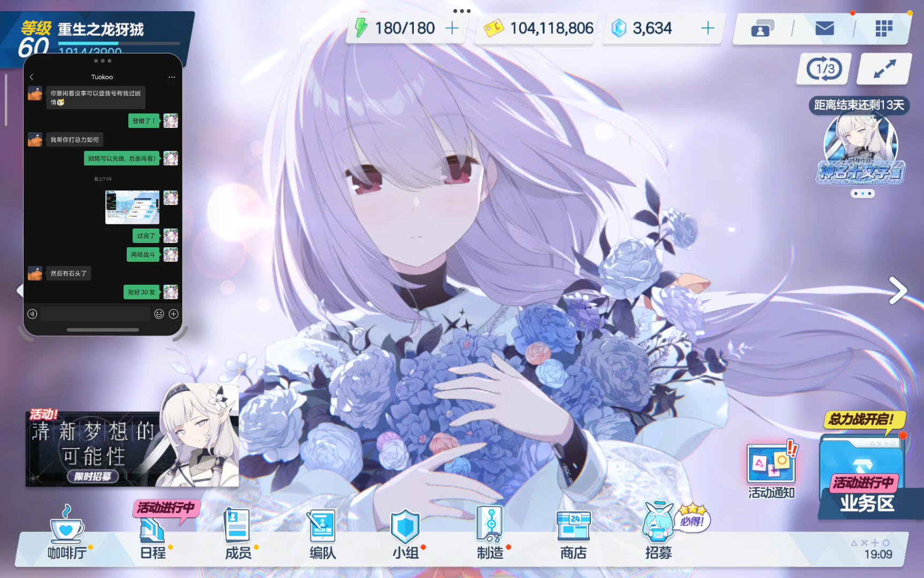Click the 我帮你打总力如何 chat message
This screenshot has width=924, height=578.
click(x=74, y=140)
